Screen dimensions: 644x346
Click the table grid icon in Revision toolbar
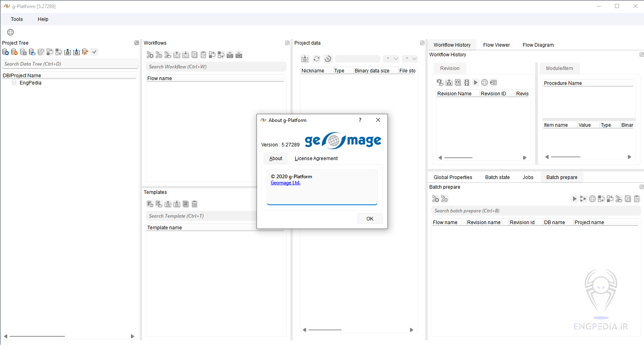tap(493, 82)
